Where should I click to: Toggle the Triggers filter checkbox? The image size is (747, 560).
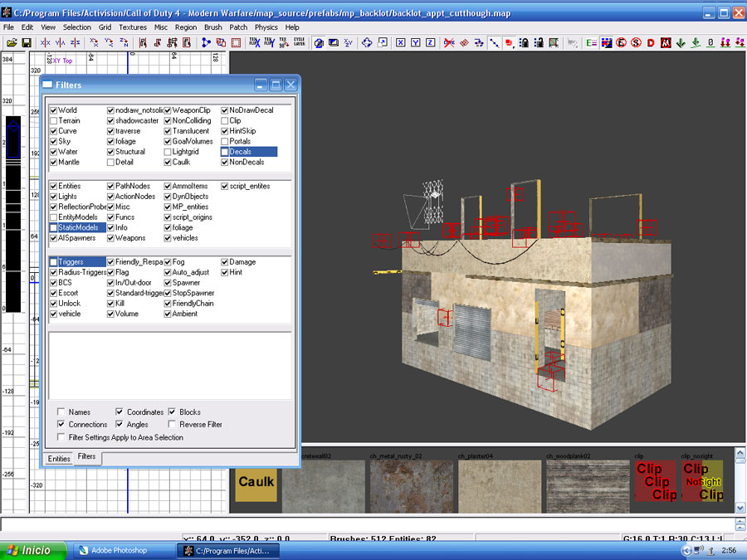coord(53,262)
